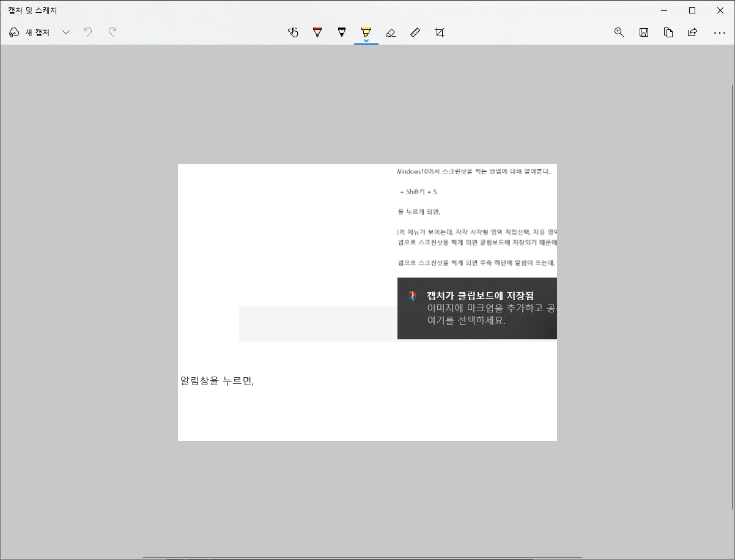Click the horizontal scrollbar at the bottom
This screenshot has width=735, height=560.
pos(362,558)
